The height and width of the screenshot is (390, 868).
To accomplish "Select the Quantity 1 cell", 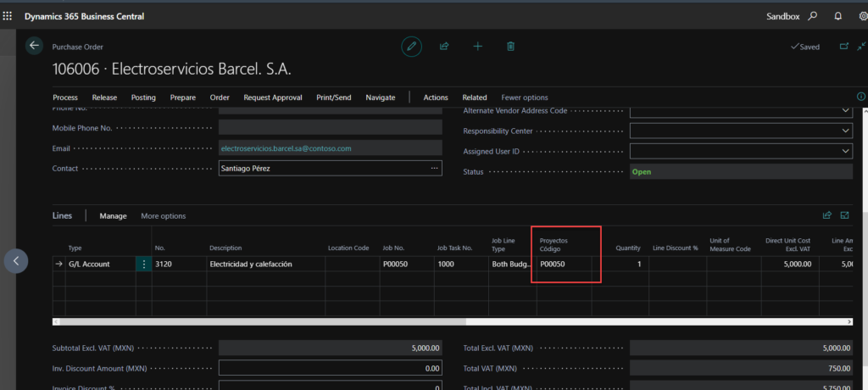I will (x=620, y=265).
